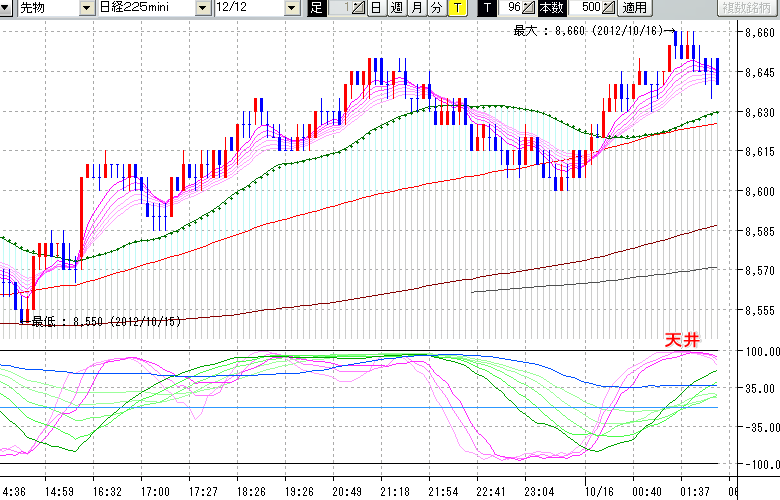This screenshot has height=500, width=780.
Task: Select the 分 minute timeframe button
Action: [436, 8]
